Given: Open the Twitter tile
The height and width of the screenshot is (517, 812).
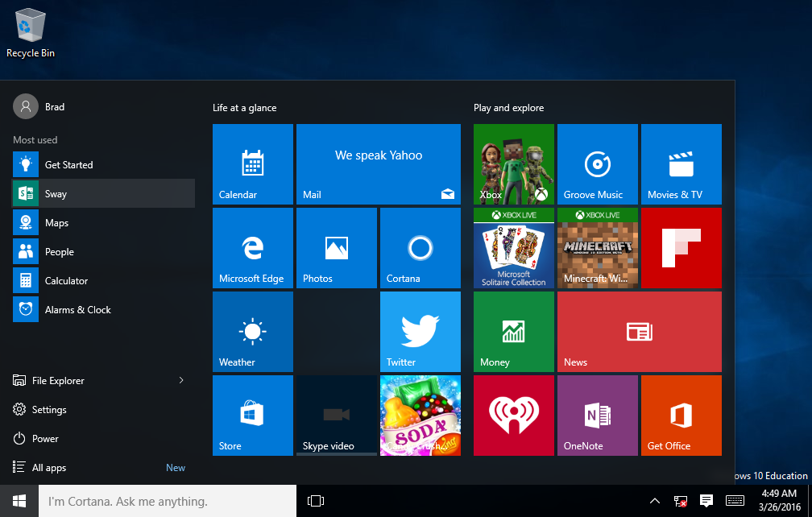Looking at the screenshot, I should 420,332.
